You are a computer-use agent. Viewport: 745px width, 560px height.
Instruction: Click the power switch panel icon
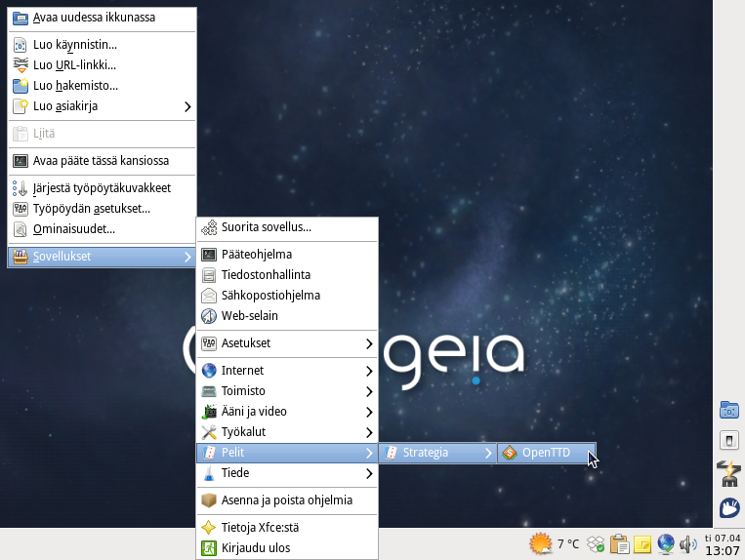pyautogui.click(x=728, y=441)
